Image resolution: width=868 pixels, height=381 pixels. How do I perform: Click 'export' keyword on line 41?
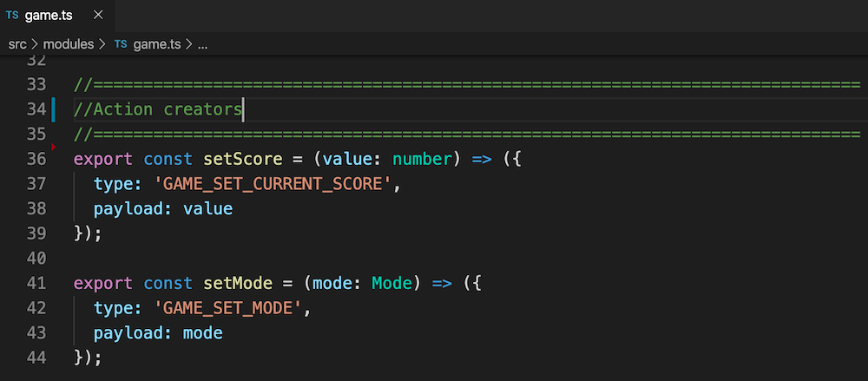tap(103, 284)
